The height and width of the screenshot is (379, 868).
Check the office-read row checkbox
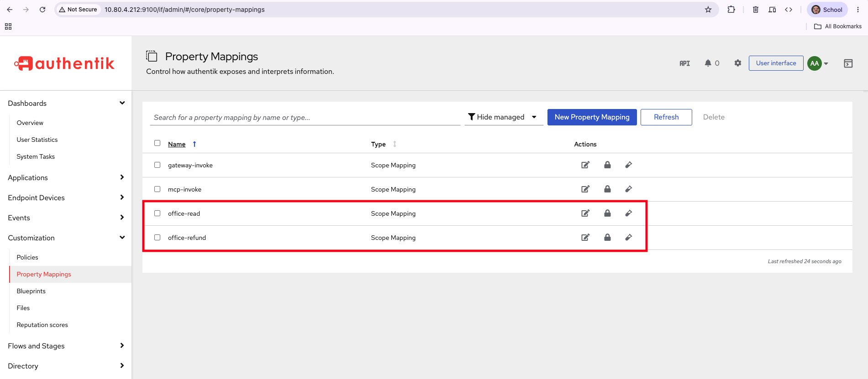(x=158, y=213)
